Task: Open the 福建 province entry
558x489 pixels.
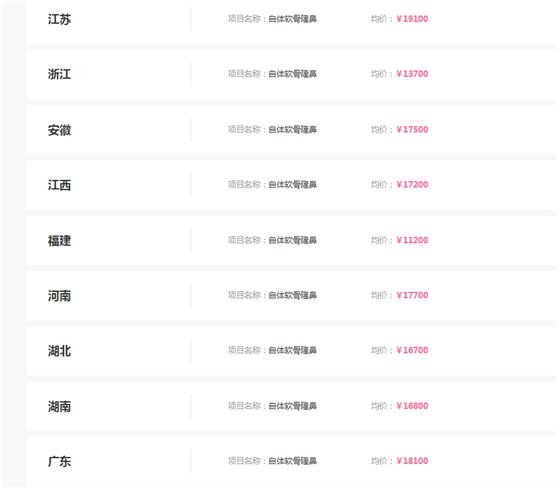Action: [59, 241]
